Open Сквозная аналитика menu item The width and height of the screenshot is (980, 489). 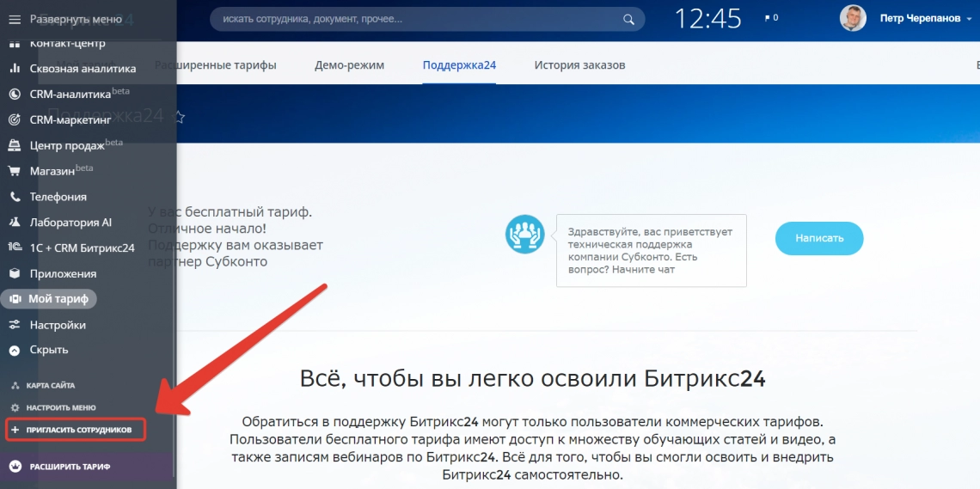[x=83, y=69]
